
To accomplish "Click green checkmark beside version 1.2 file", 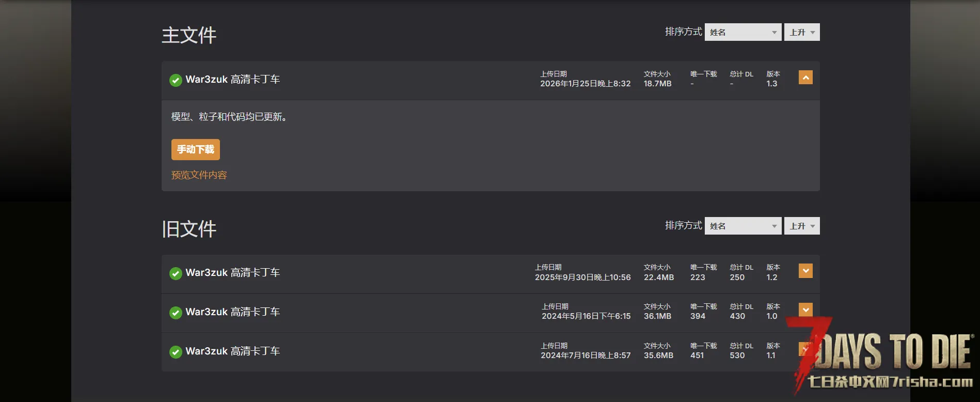I will click(176, 273).
